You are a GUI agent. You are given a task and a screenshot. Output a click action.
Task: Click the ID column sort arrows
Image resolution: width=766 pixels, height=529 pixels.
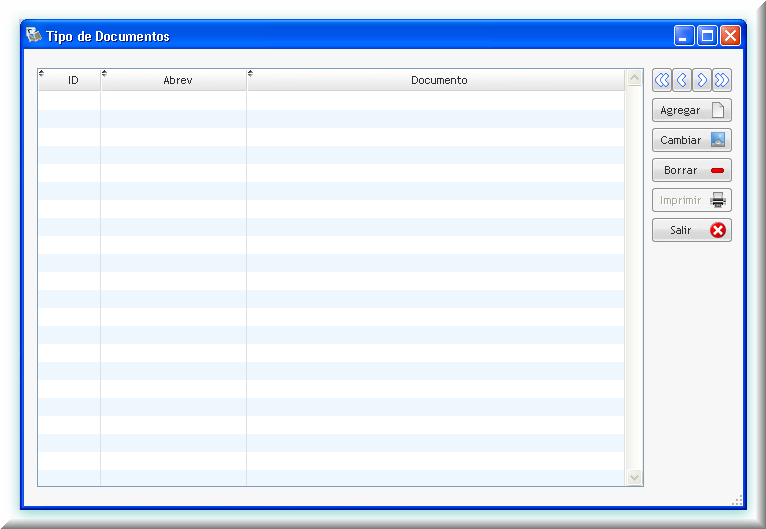(42, 73)
